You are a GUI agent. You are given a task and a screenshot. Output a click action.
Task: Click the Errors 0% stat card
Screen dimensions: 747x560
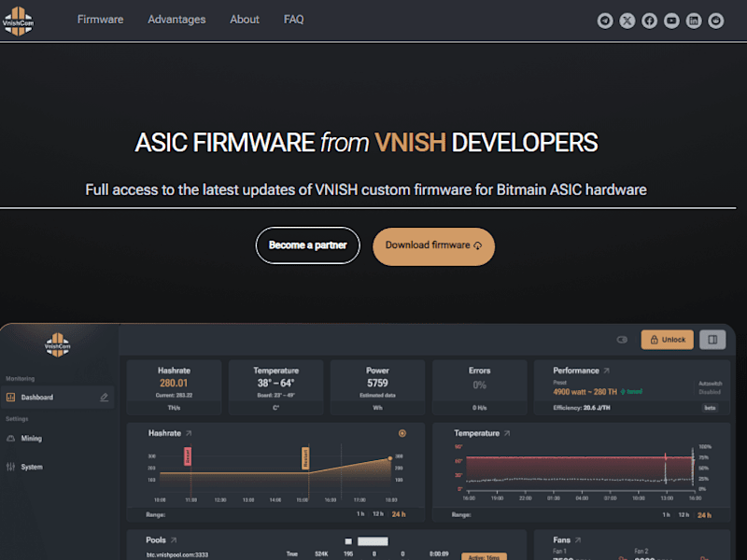479,387
